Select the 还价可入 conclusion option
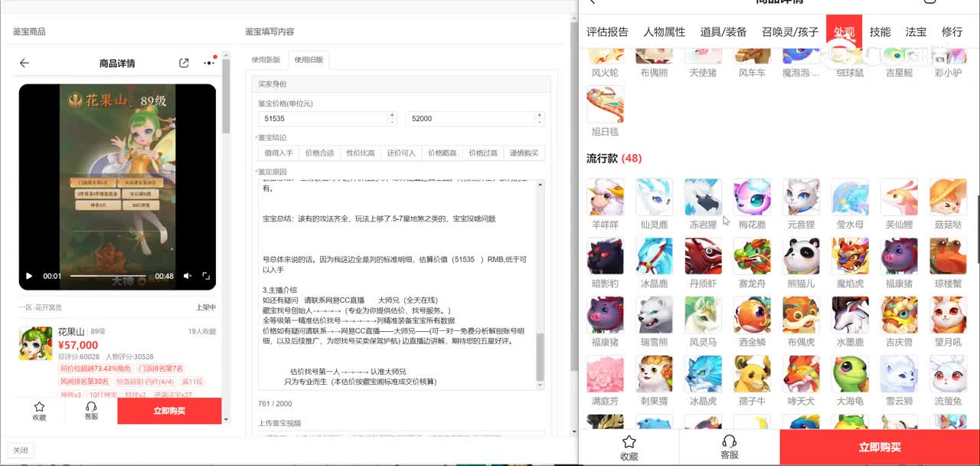Viewport: 980px width, 466px height. (x=401, y=153)
